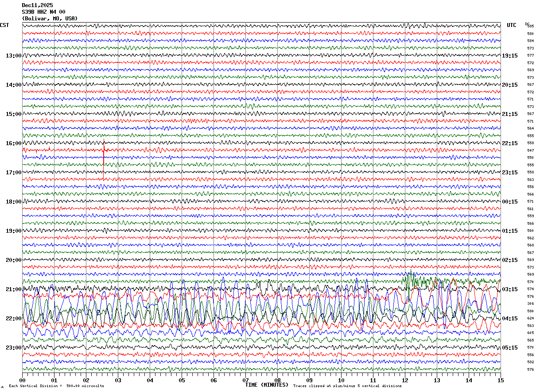536x392 pixels.
Task: Click the traces clipped footnote text
Action: [347, 386]
